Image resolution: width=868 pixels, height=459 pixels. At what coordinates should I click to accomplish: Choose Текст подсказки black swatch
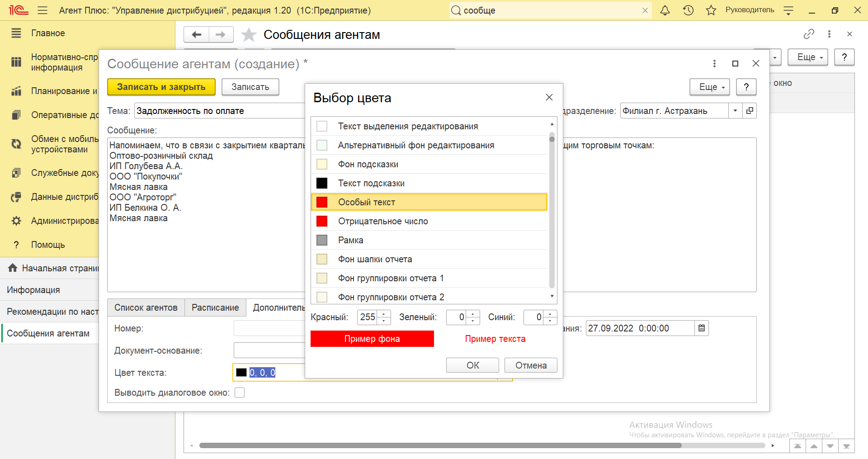pos(322,183)
